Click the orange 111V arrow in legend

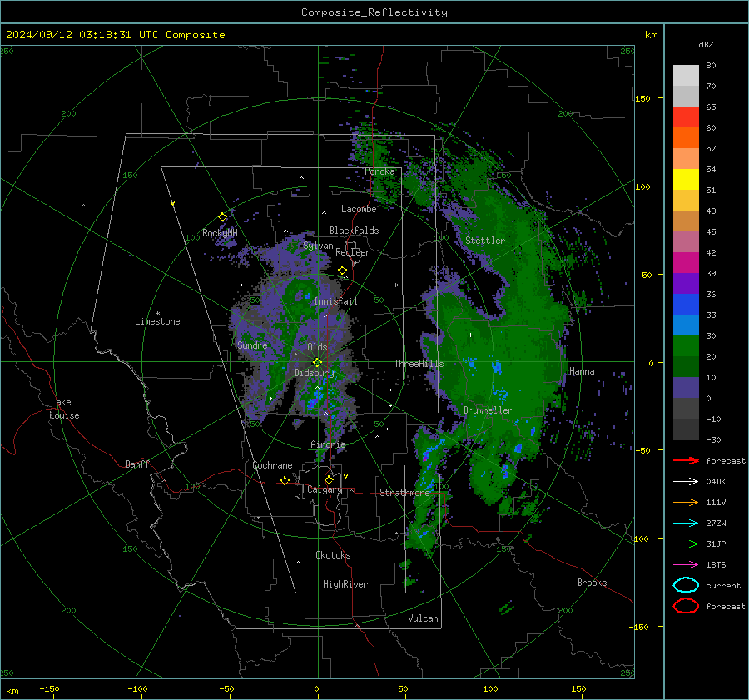(x=686, y=502)
